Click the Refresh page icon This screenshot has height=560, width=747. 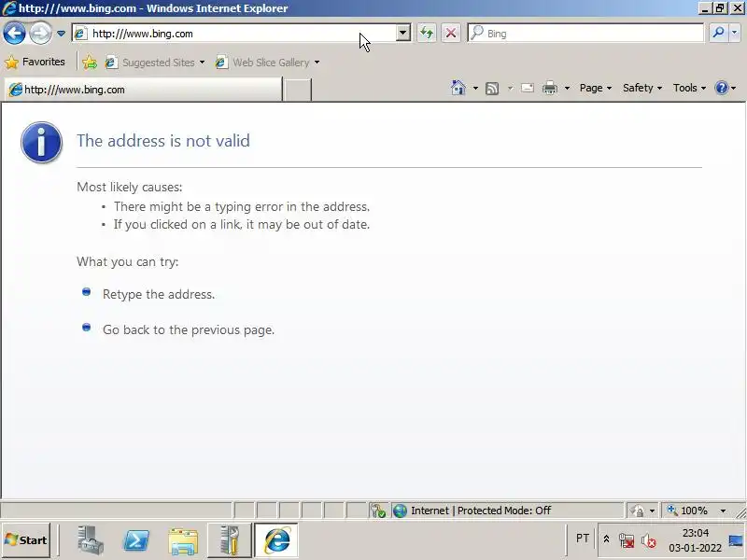427,34
